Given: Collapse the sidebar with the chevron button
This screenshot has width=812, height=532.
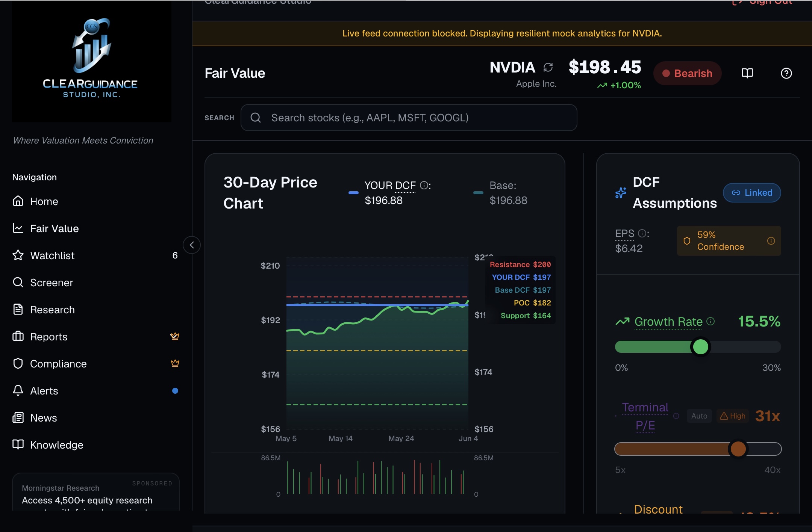Looking at the screenshot, I should point(192,245).
